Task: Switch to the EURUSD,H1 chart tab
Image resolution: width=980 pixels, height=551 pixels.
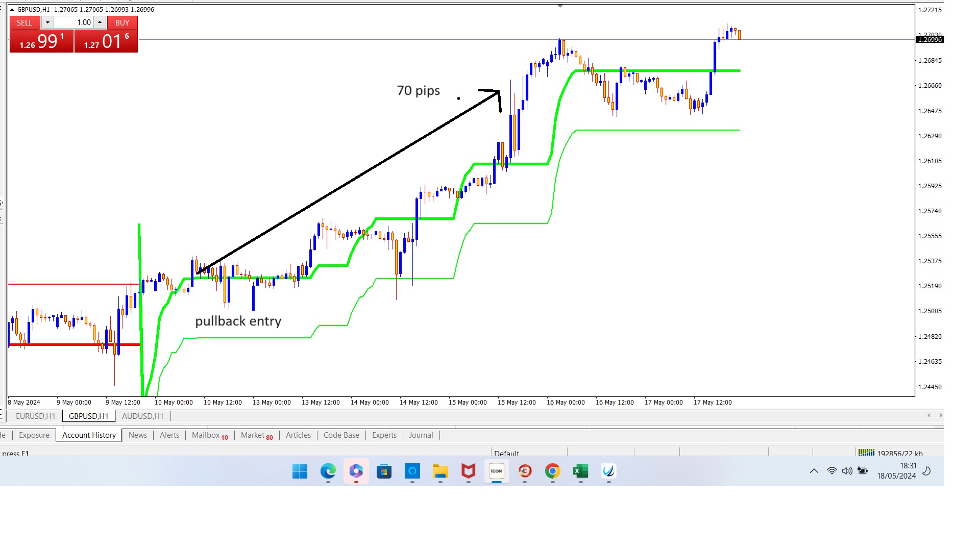Action: point(35,416)
